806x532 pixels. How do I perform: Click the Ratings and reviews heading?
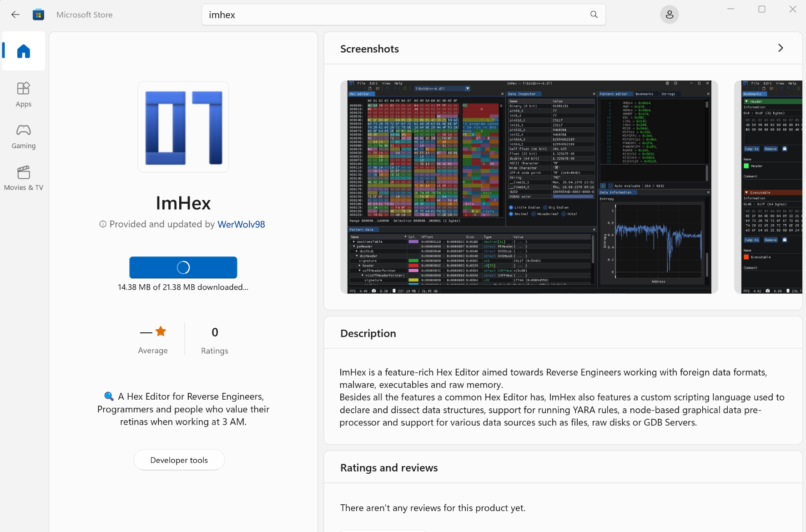coord(389,468)
